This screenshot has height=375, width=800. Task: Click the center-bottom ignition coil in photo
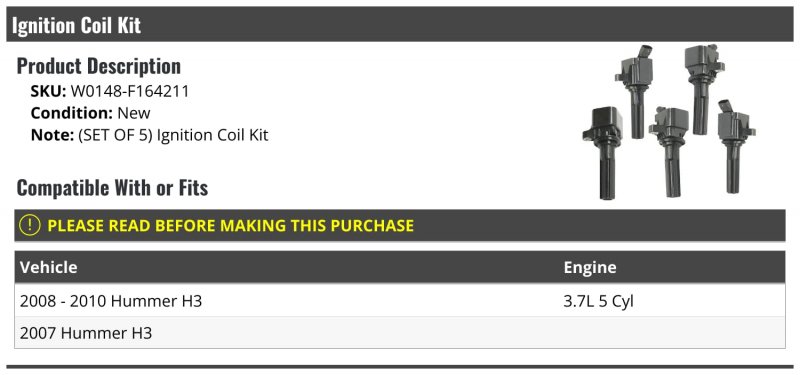pos(669,152)
